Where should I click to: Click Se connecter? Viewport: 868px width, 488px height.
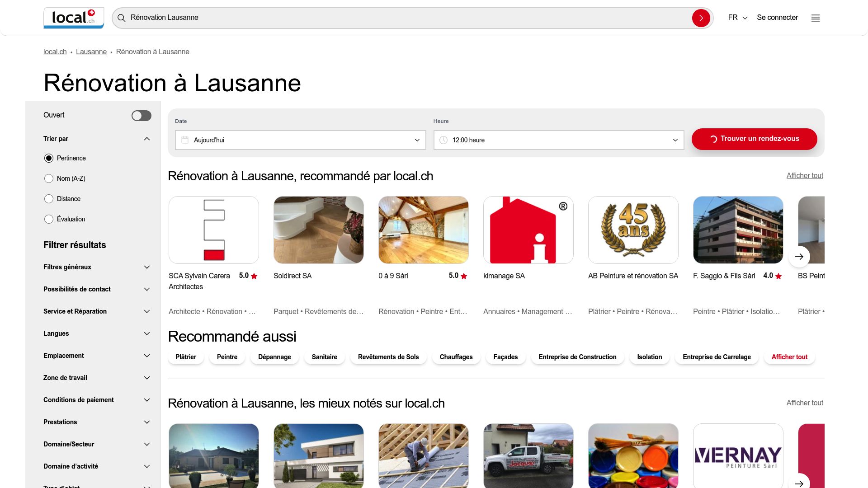click(x=777, y=18)
